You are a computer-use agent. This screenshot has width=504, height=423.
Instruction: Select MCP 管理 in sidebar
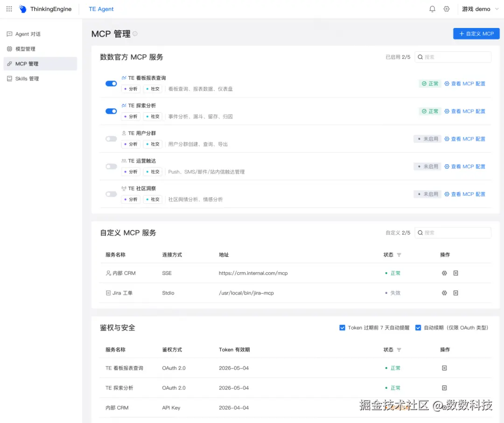tap(40, 63)
